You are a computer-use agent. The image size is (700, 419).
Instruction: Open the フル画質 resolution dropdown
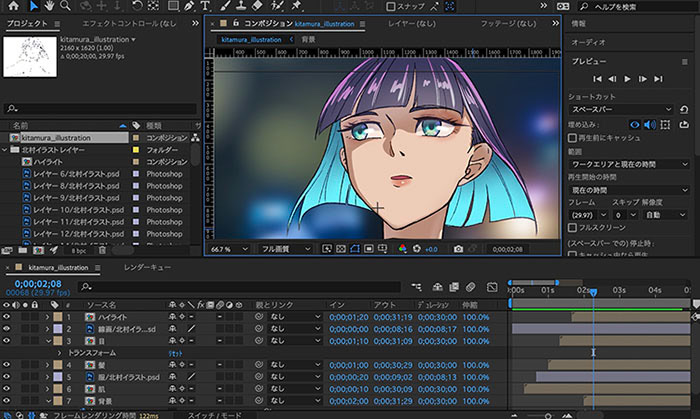click(x=286, y=249)
